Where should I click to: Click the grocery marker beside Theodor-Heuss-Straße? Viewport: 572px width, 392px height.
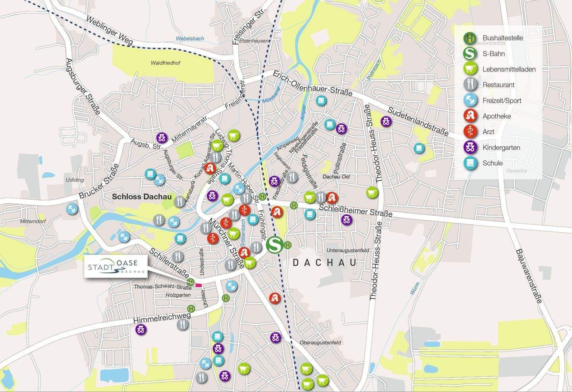point(372,193)
